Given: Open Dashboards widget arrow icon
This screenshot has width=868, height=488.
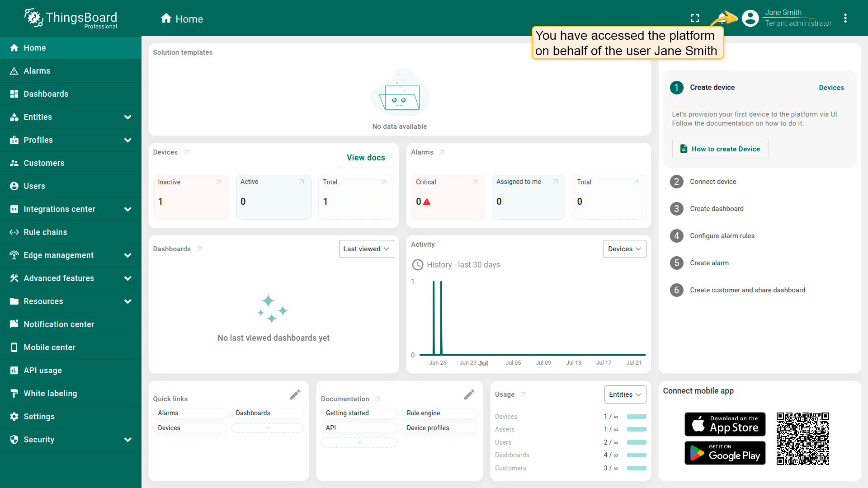Looking at the screenshot, I should (x=199, y=249).
